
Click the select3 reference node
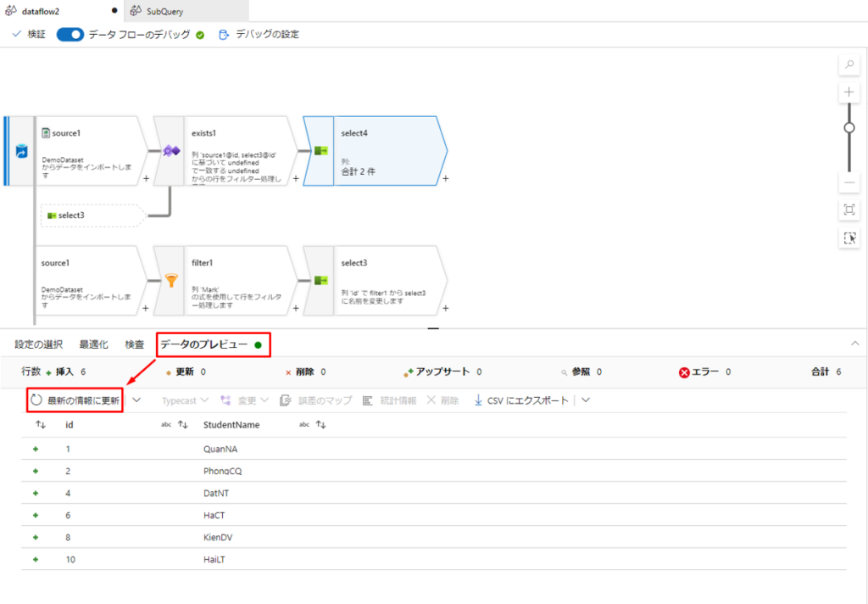tap(92, 215)
